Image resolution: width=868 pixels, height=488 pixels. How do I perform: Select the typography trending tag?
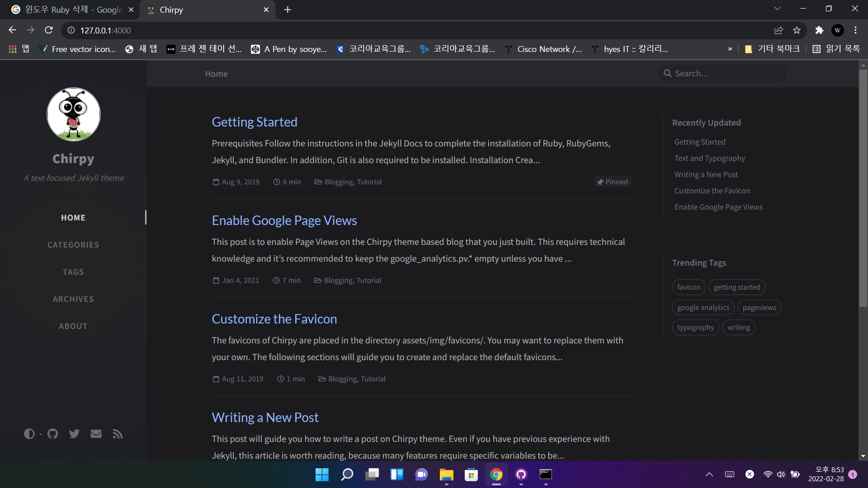pyautogui.click(x=695, y=328)
